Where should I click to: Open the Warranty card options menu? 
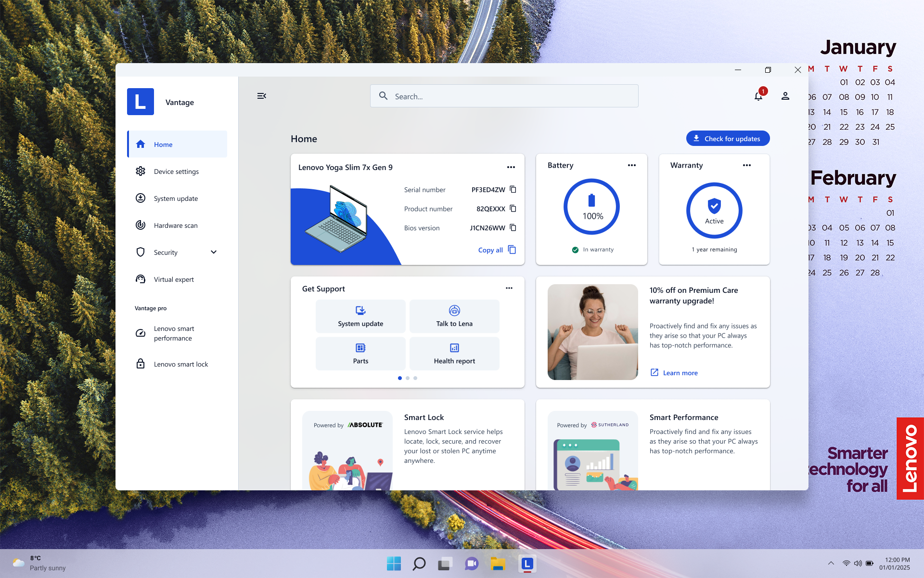click(747, 165)
